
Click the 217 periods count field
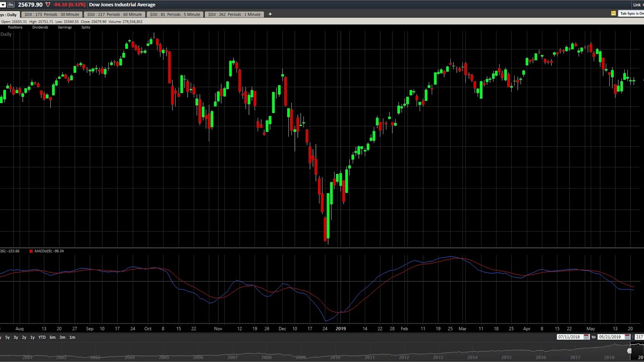639,337
